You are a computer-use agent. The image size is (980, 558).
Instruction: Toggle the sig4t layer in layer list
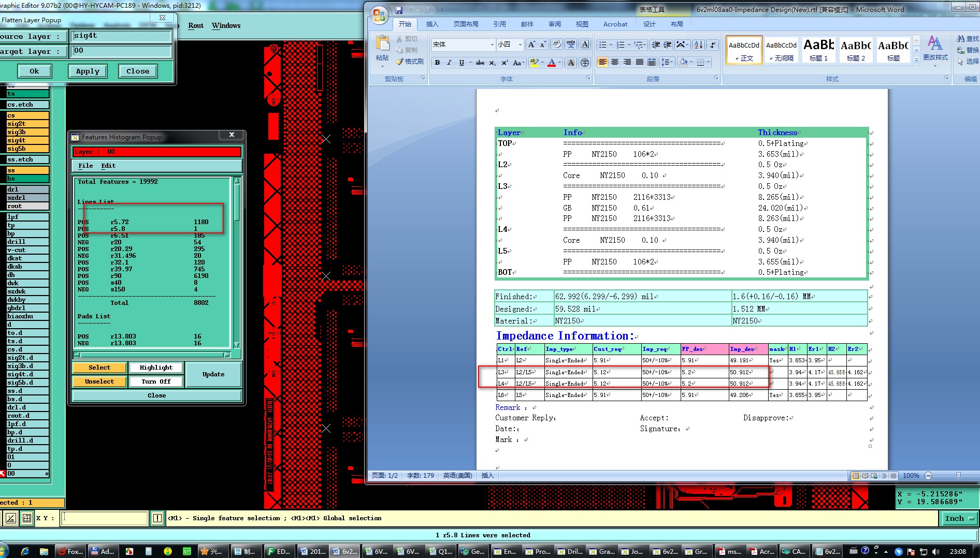[x=28, y=140]
